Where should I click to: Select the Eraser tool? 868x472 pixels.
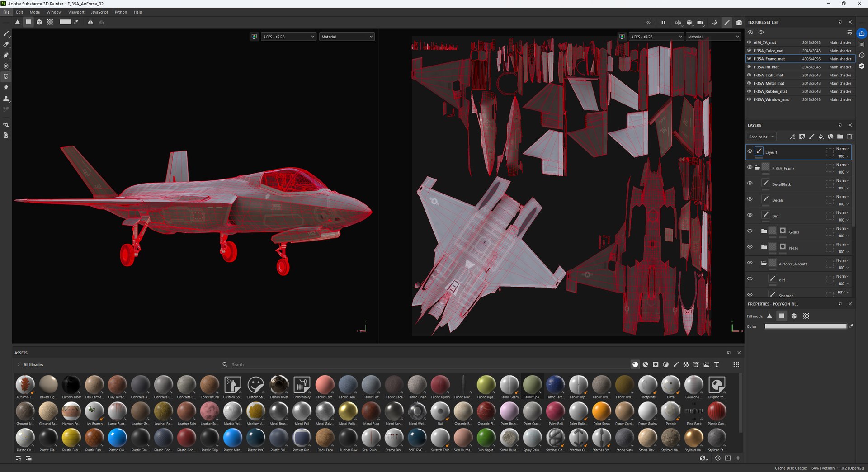(6, 44)
